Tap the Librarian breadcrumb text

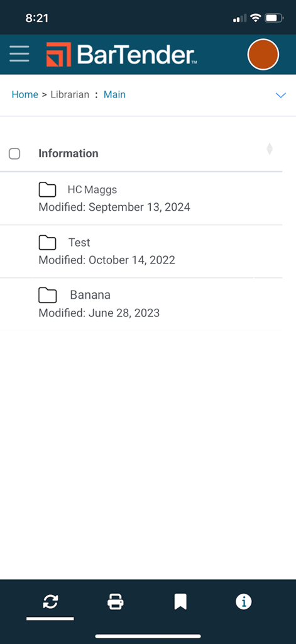click(70, 94)
